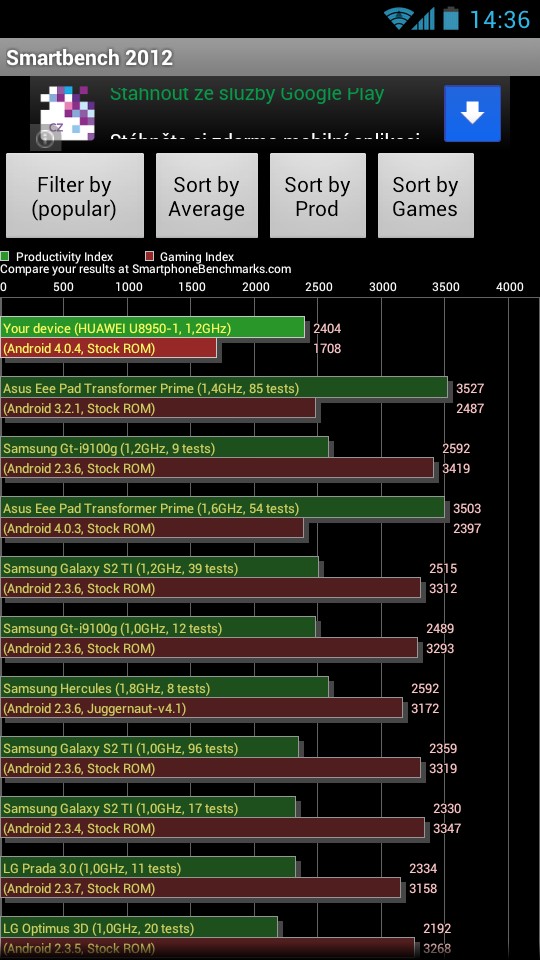
Task: Select the Your device HUAWEI U8950-1 bar
Action: point(153,328)
